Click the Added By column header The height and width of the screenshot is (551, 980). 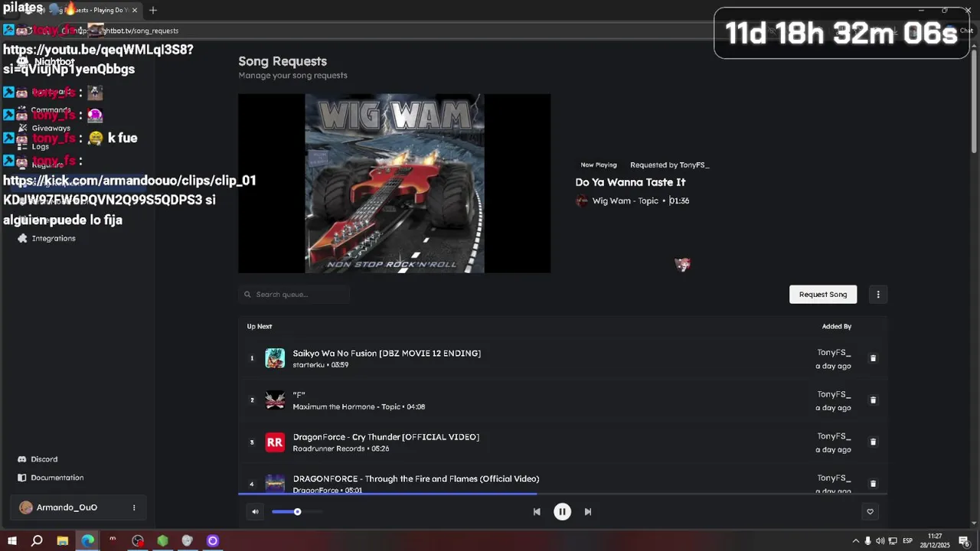(x=836, y=327)
